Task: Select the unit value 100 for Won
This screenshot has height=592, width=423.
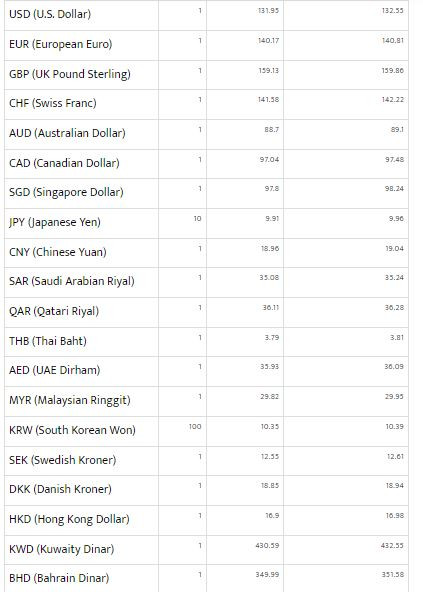Action: tap(195, 427)
